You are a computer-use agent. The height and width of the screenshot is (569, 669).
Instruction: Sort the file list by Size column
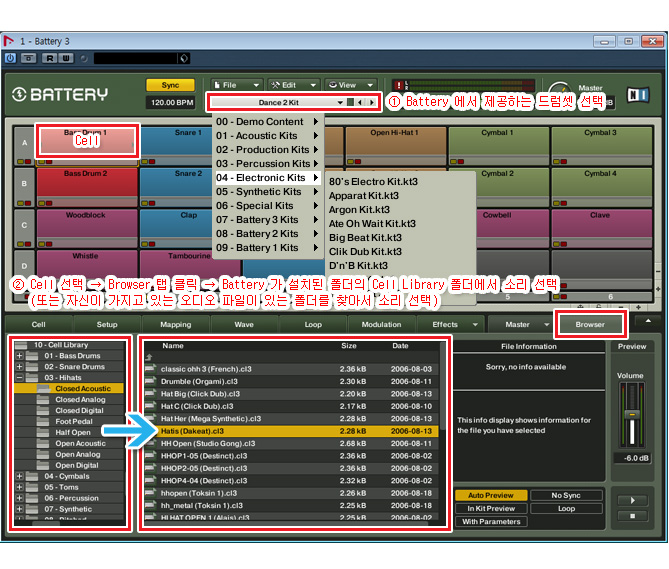[349, 346]
